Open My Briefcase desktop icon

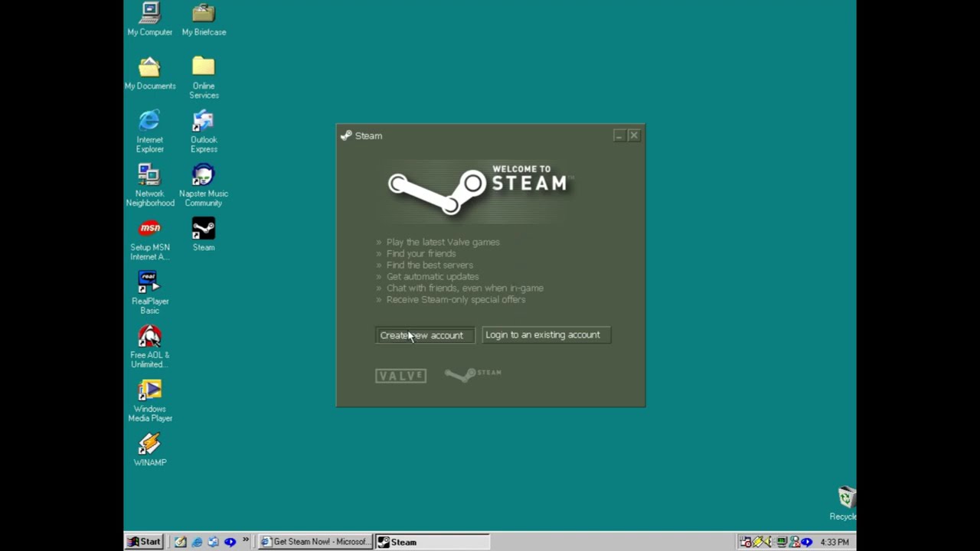click(204, 20)
